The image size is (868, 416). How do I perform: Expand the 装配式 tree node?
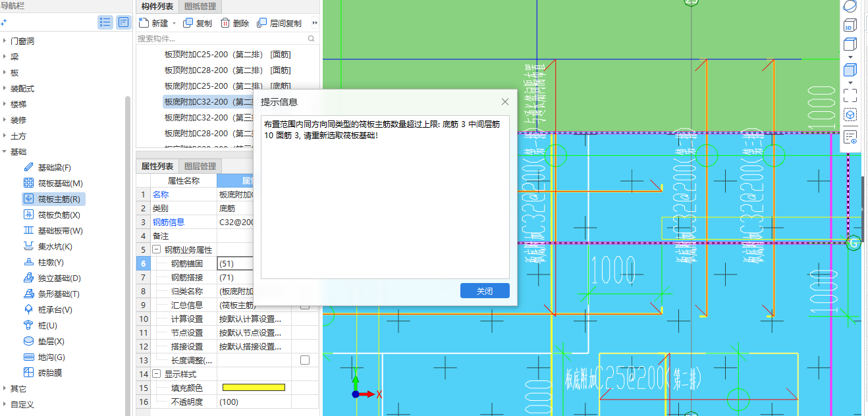pos(4,88)
